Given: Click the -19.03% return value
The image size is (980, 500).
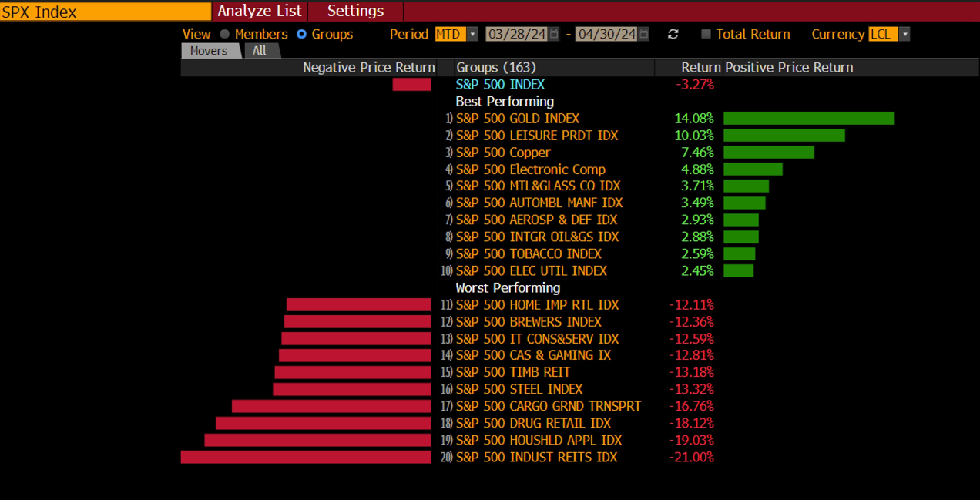Looking at the screenshot, I should [x=691, y=440].
